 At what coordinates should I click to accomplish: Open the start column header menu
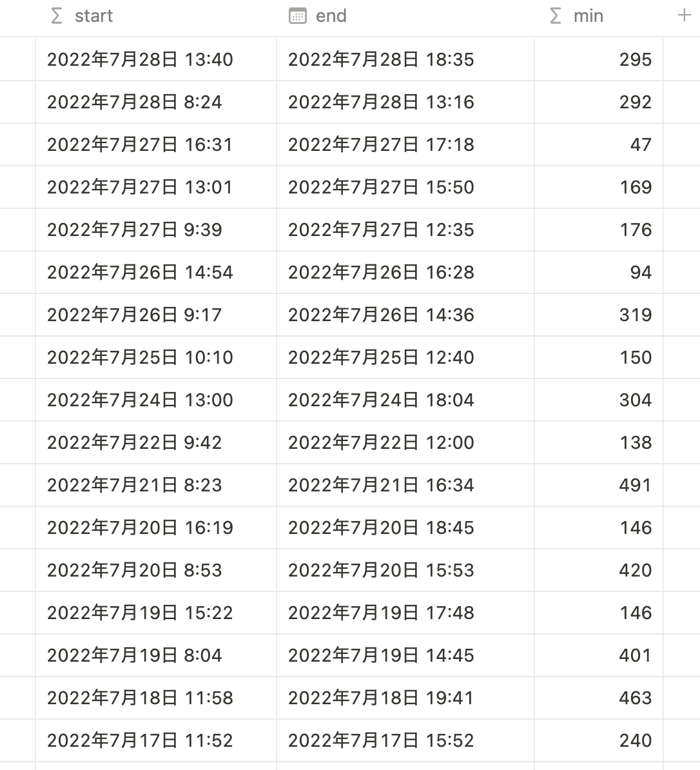[156, 16]
